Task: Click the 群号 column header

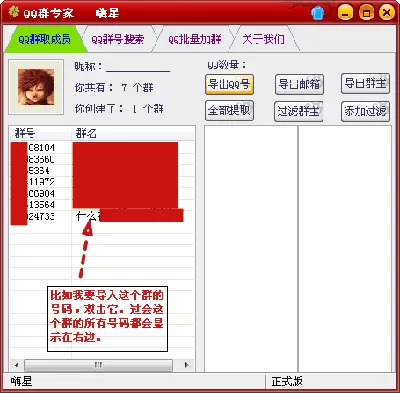Action: (40, 134)
